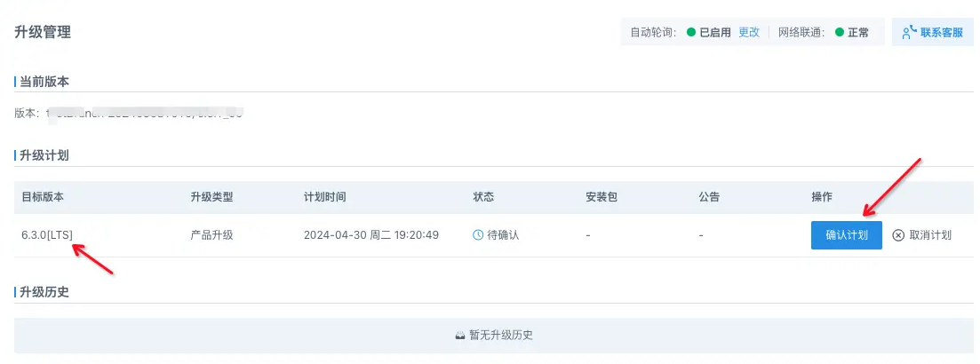Click the green auto-polling status dot

(691, 33)
